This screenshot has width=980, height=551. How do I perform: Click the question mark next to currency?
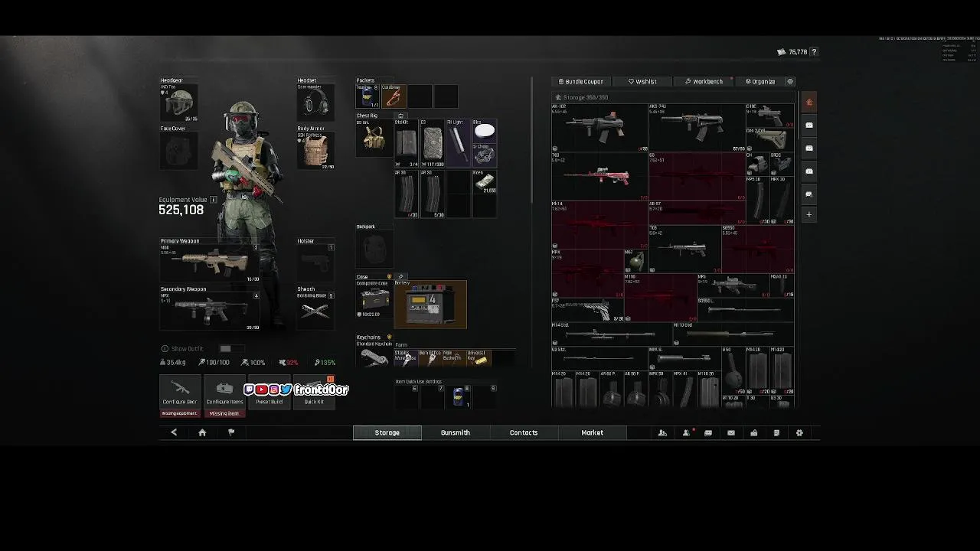point(814,52)
